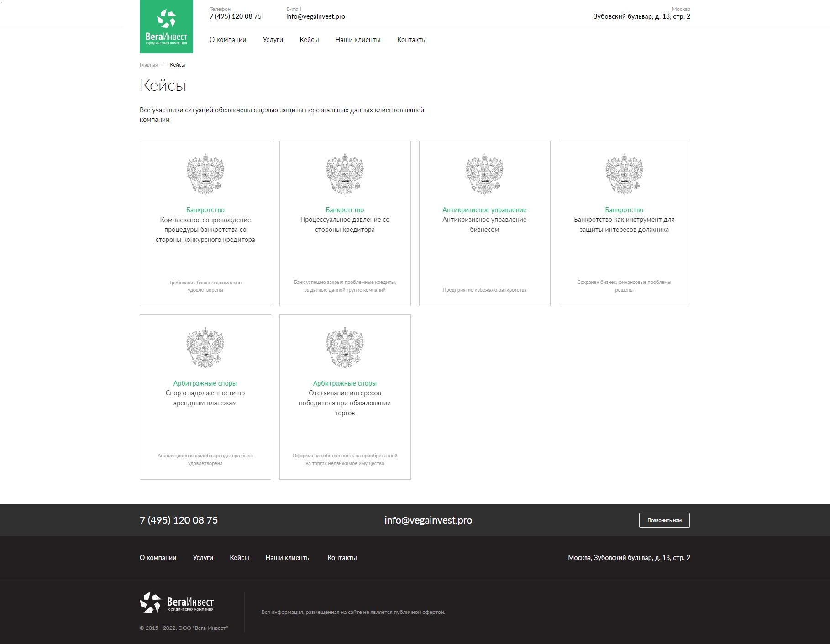Viewport: 830px width, 644px height.
Task: Click the white ВегаИнвест logo in footer
Action: pyautogui.click(x=177, y=602)
